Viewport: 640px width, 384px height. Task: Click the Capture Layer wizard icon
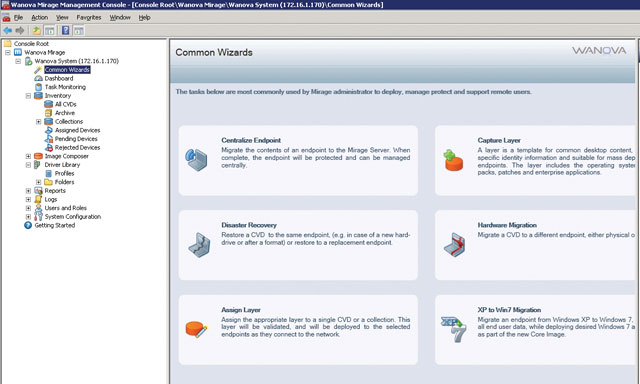click(x=453, y=160)
